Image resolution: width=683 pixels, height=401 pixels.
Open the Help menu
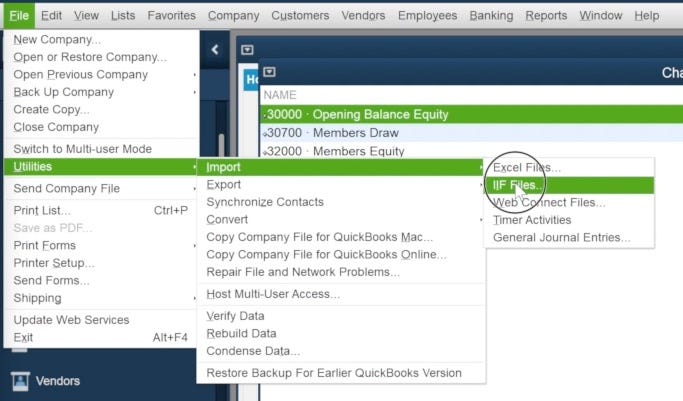point(646,16)
